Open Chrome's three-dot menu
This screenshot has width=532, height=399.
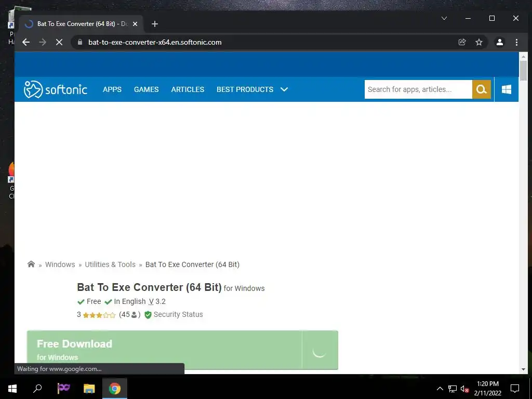[x=516, y=42]
